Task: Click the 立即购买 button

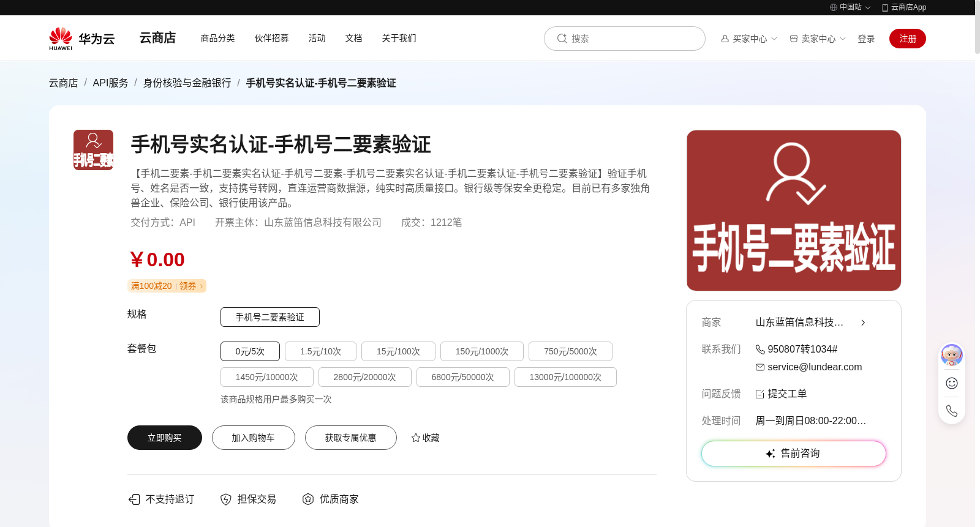Action: 165,438
